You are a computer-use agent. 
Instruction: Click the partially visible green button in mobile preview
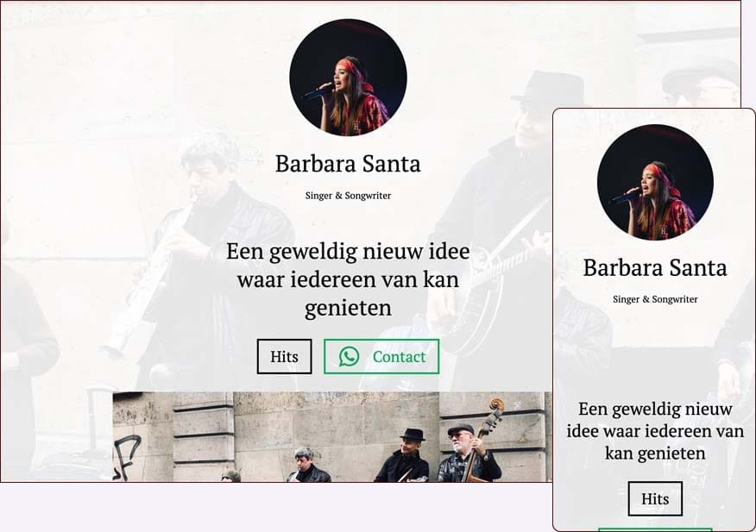coord(655,529)
